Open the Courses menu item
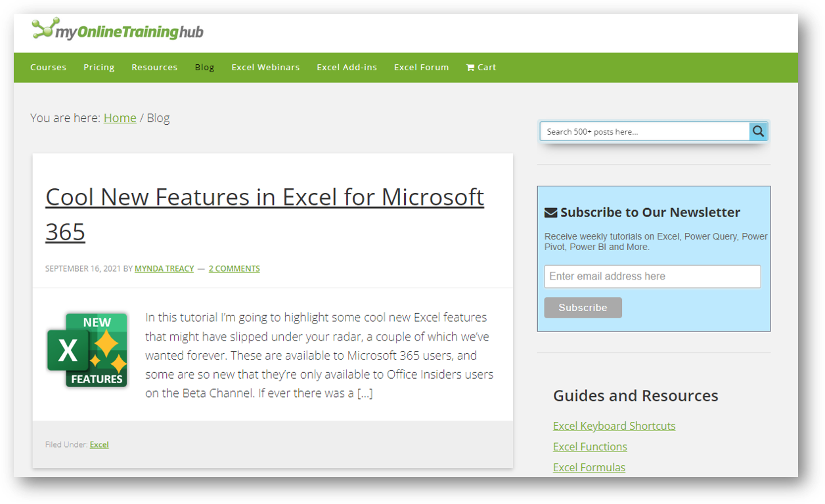The height and width of the screenshot is (504, 825). tap(48, 67)
